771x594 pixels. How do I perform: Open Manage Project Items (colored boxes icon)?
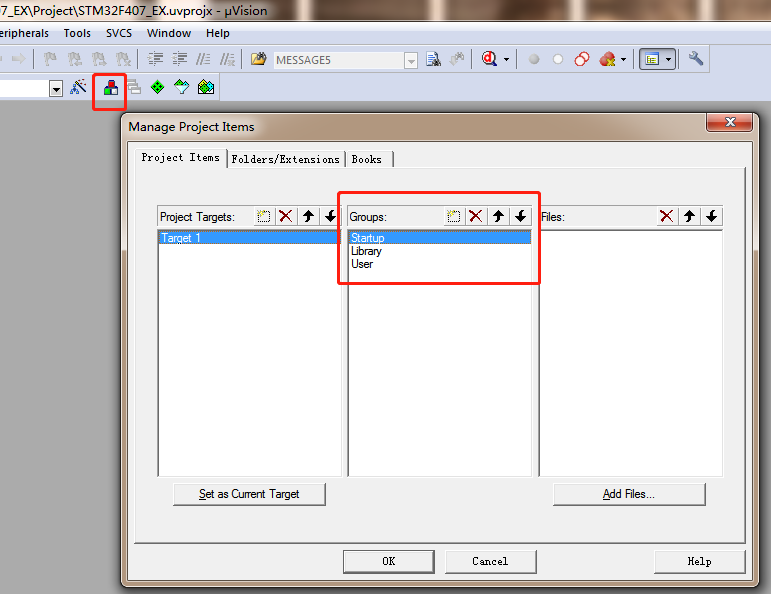(x=111, y=88)
